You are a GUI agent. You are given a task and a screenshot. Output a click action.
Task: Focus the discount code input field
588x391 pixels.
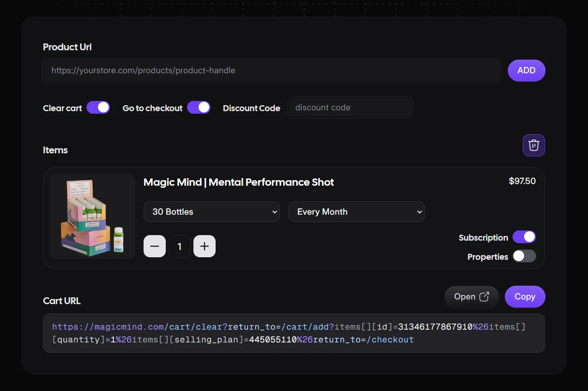(x=350, y=107)
